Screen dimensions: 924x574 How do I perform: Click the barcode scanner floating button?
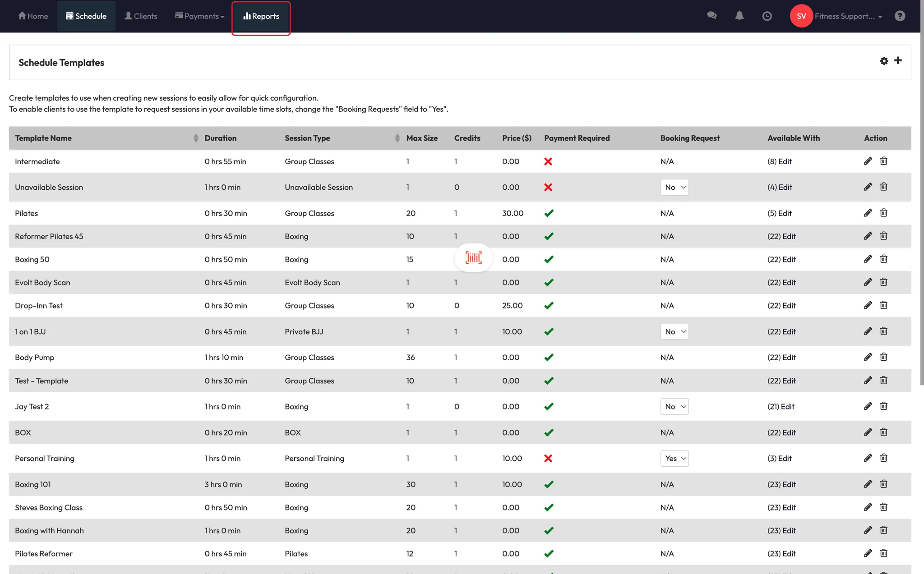(x=473, y=258)
